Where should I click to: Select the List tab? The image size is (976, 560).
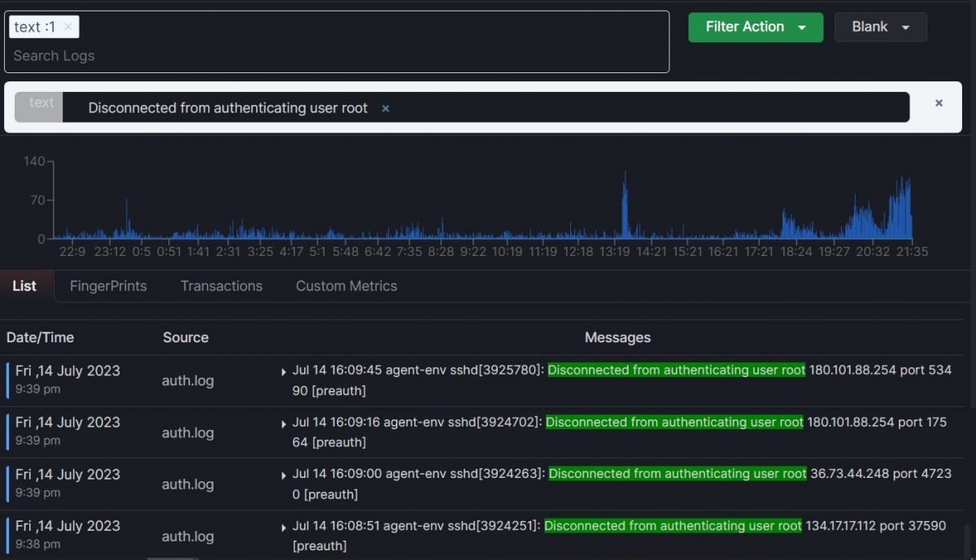25,285
